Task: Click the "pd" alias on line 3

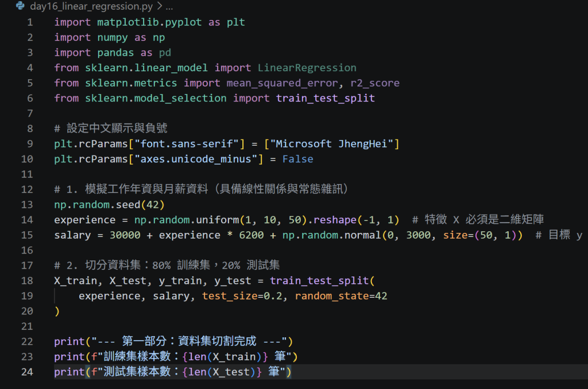Action: tap(165, 53)
